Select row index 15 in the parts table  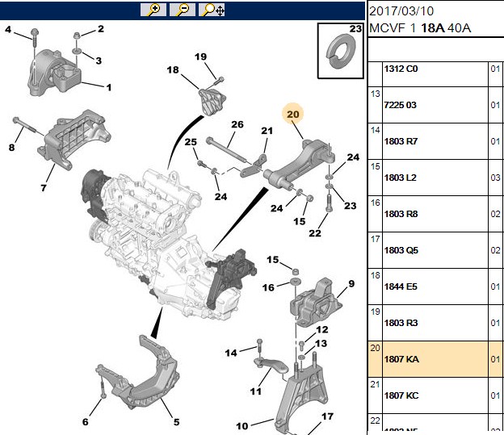375,166
